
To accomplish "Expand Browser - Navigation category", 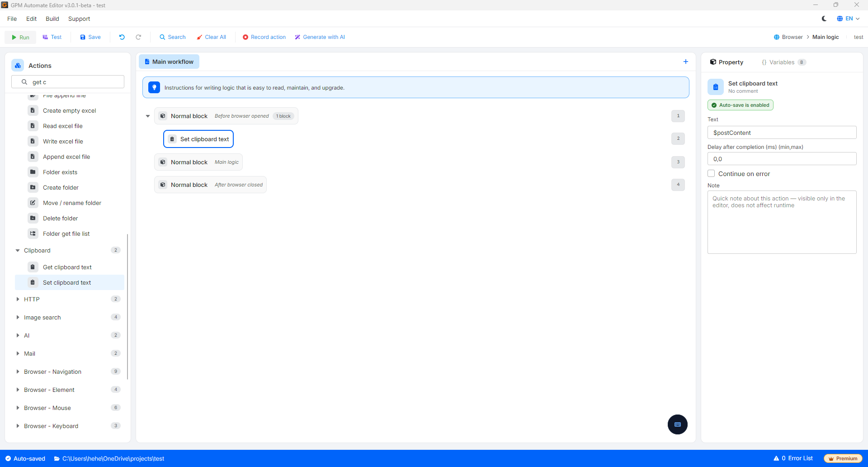I will 18,372.
